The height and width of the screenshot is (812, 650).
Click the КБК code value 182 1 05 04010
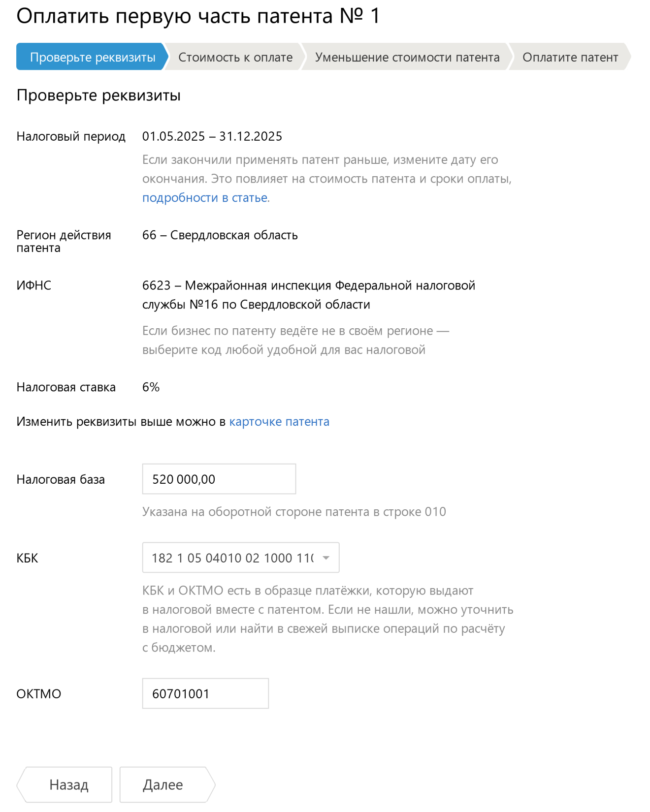click(x=231, y=558)
